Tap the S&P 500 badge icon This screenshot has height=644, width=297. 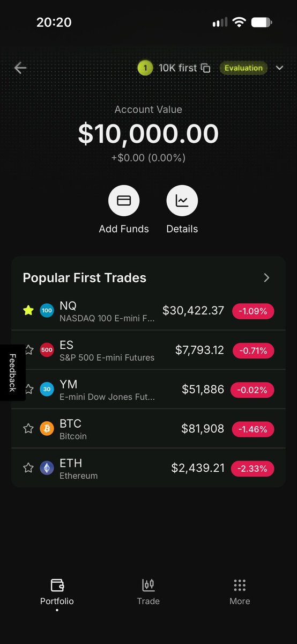pyautogui.click(x=47, y=350)
